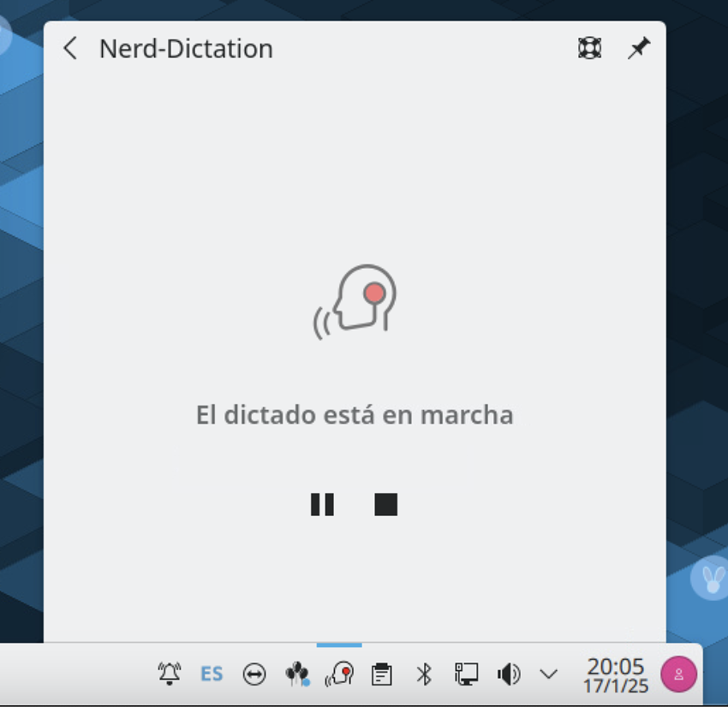Screen dimensions: 728x707
Task: Click the Nerd-Dictation title text
Action: [x=186, y=49]
